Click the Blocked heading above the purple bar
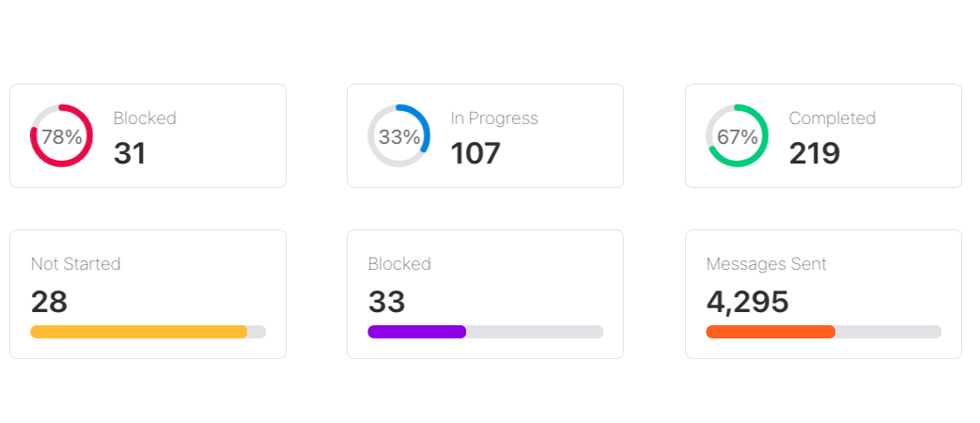 399,264
